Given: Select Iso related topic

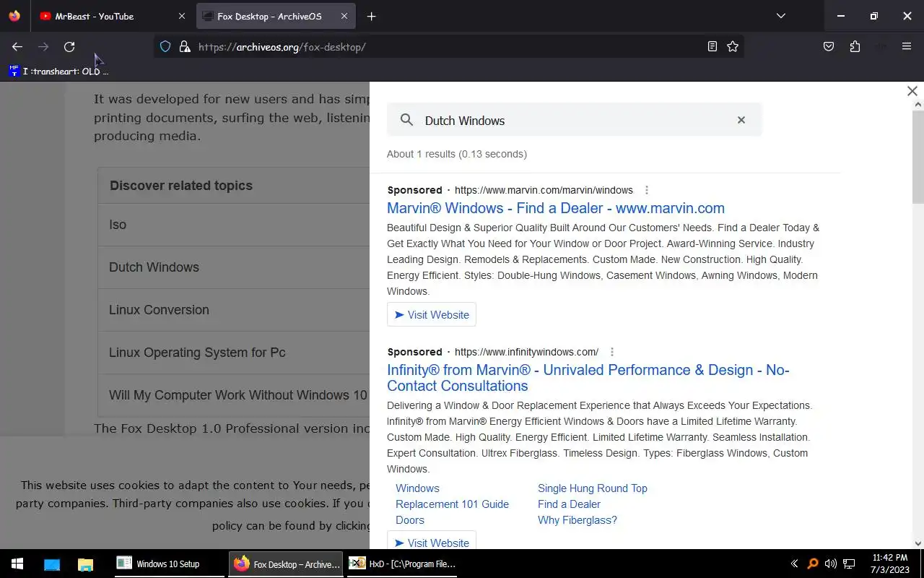Looking at the screenshot, I should pyautogui.click(x=234, y=225).
